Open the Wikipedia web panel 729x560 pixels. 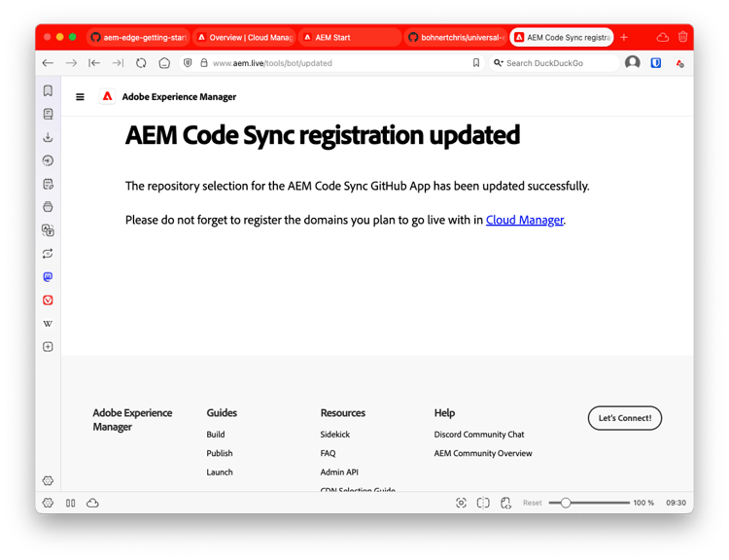click(48, 324)
